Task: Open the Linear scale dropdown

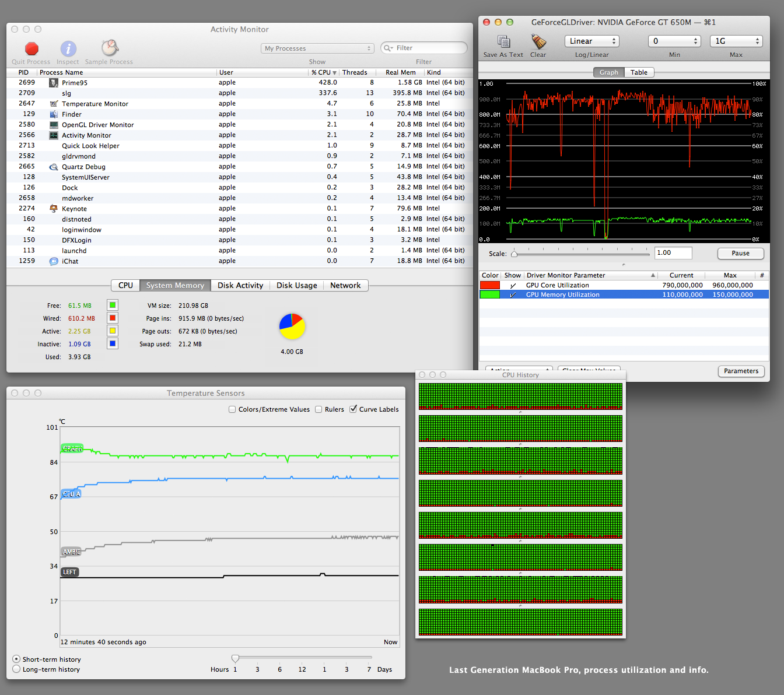Action: [x=591, y=41]
